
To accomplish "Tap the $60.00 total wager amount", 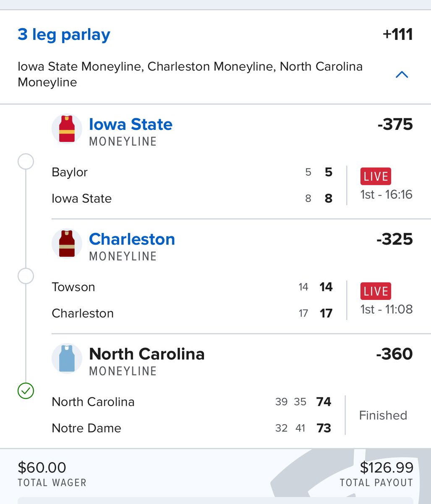I will click(42, 467).
